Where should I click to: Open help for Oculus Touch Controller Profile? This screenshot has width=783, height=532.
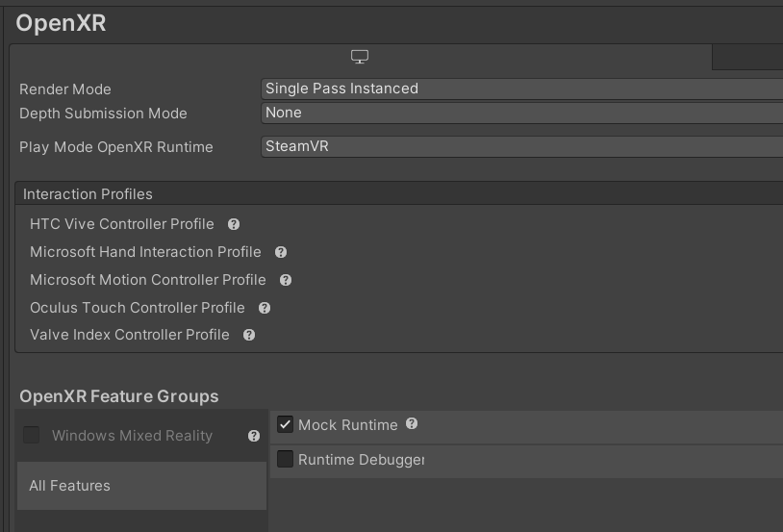tap(265, 308)
